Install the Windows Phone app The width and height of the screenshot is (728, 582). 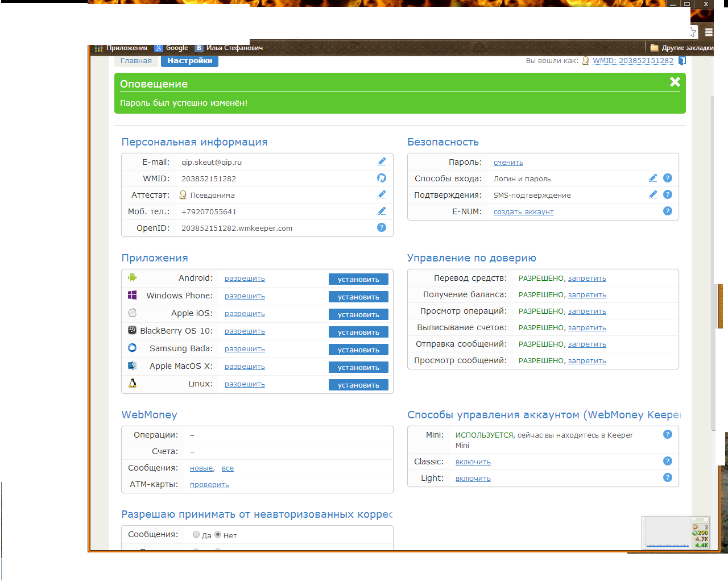[x=358, y=297]
